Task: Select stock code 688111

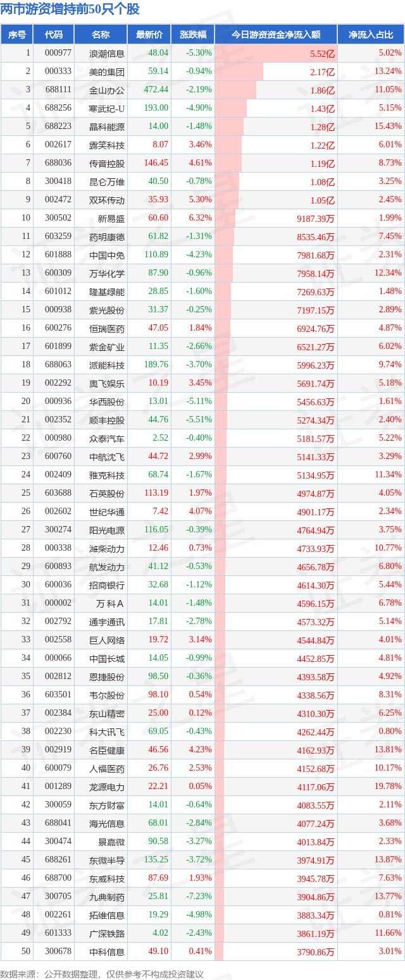Action: (58, 90)
